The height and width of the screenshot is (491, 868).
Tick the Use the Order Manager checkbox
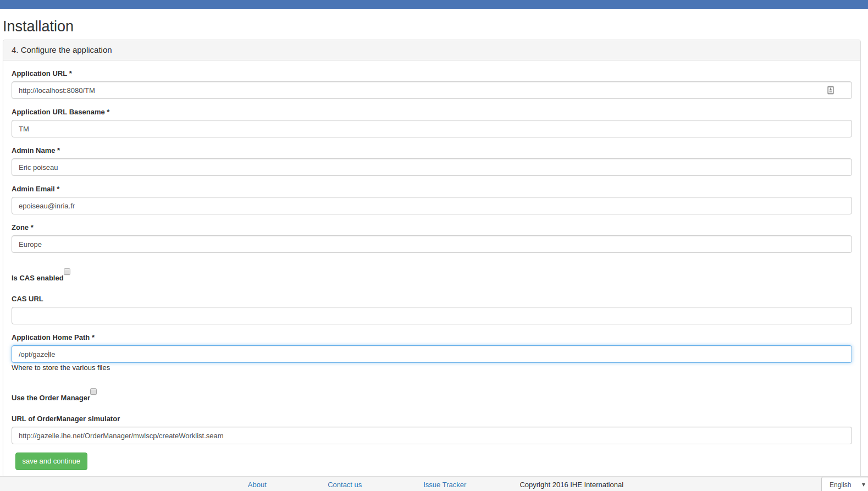point(93,391)
